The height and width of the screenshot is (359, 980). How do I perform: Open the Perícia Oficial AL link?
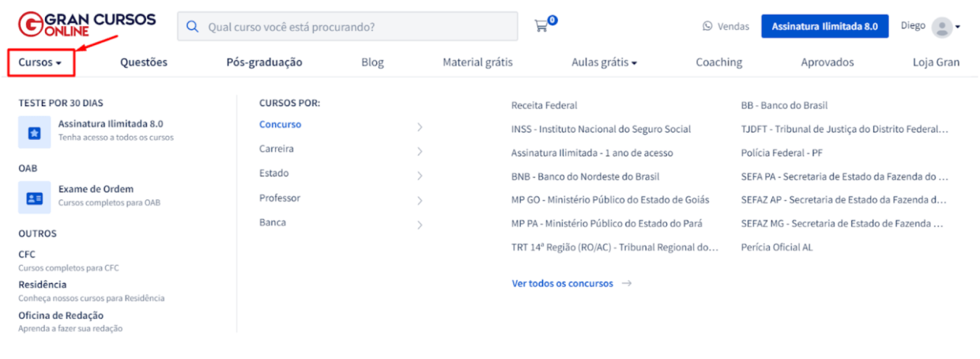click(x=777, y=247)
